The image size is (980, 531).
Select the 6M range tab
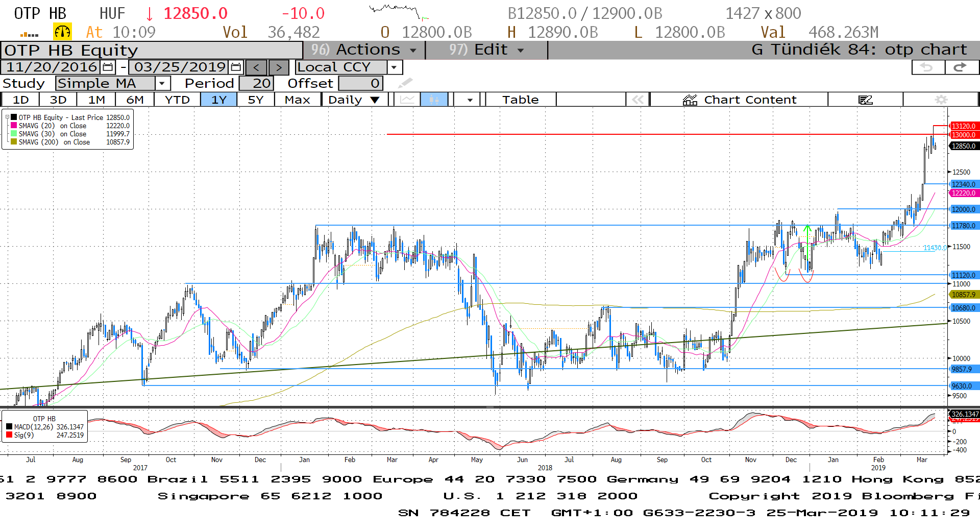(x=135, y=100)
